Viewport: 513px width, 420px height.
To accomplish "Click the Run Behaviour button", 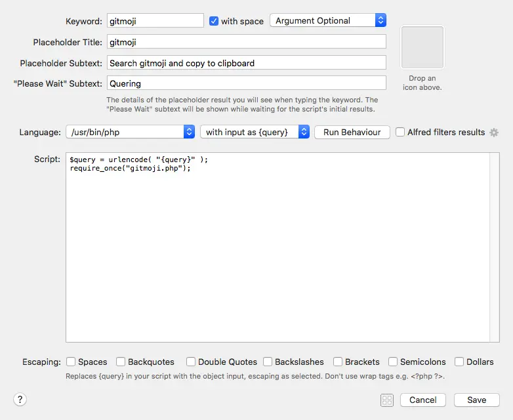I will (x=352, y=133).
